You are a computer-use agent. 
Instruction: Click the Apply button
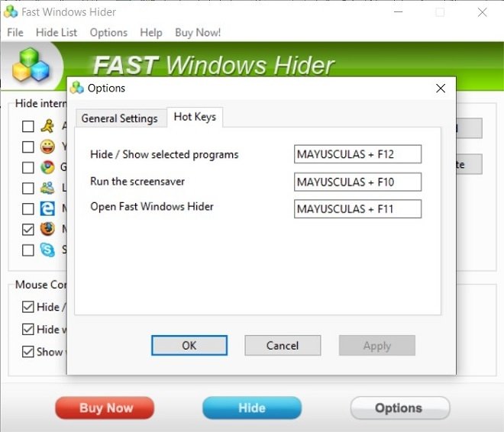[377, 346]
